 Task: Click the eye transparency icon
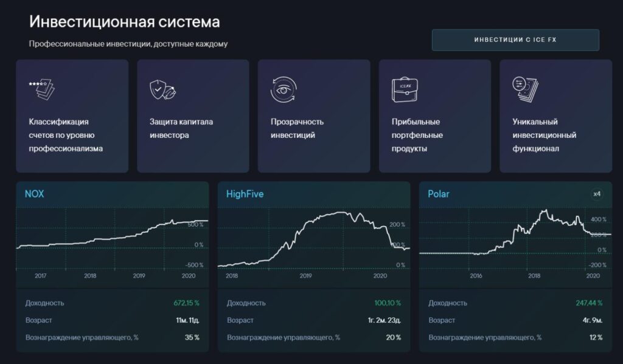pos(284,90)
